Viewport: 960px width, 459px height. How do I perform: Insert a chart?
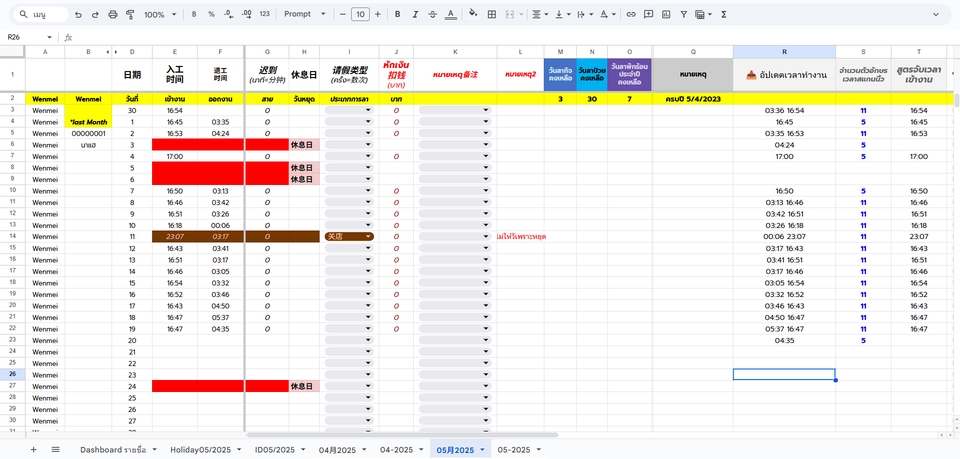(666, 14)
